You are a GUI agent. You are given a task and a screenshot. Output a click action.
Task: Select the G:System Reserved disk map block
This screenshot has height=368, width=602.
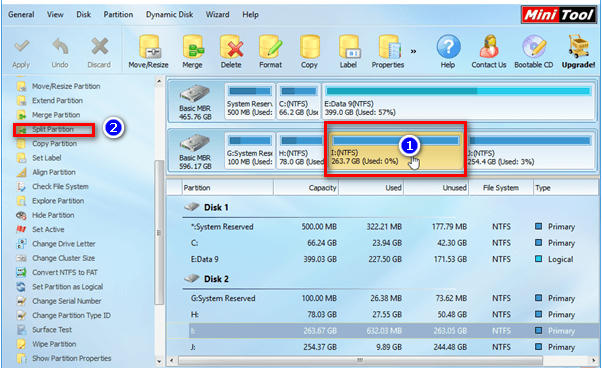[250, 151]
